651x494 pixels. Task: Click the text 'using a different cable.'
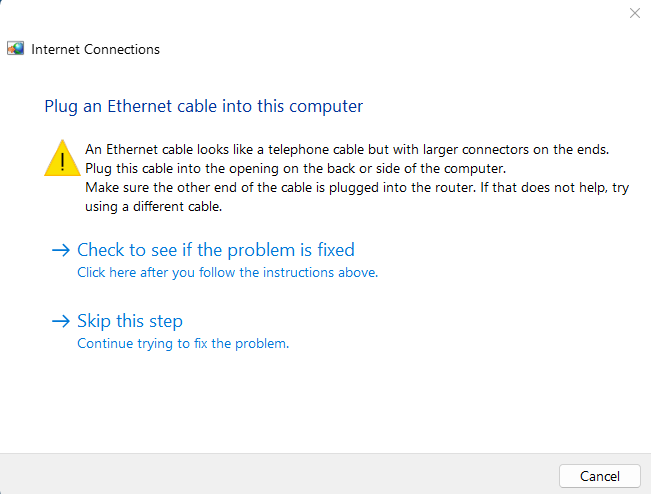154,207
